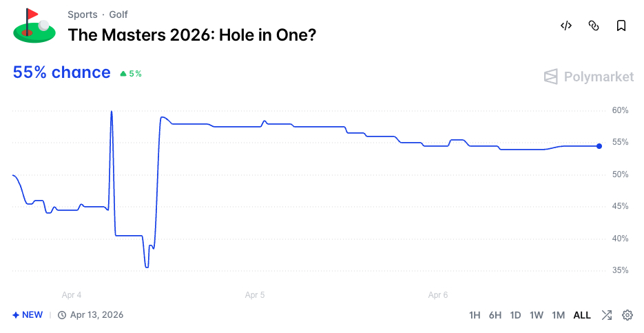Copy the market link icon

point(594,26)
